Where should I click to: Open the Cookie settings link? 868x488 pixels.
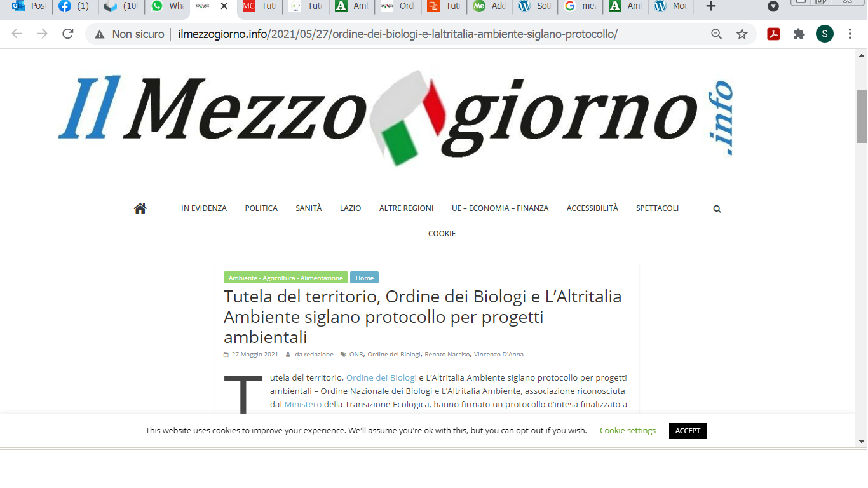pos(627,431)
